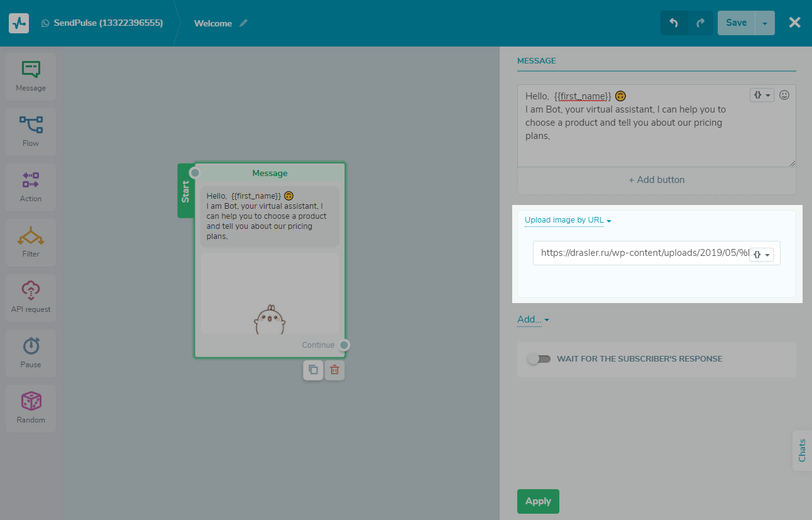The height and width of the screenshot is (520, 812).
Task: Close the flow editor
Action: [x=795, y=23]
